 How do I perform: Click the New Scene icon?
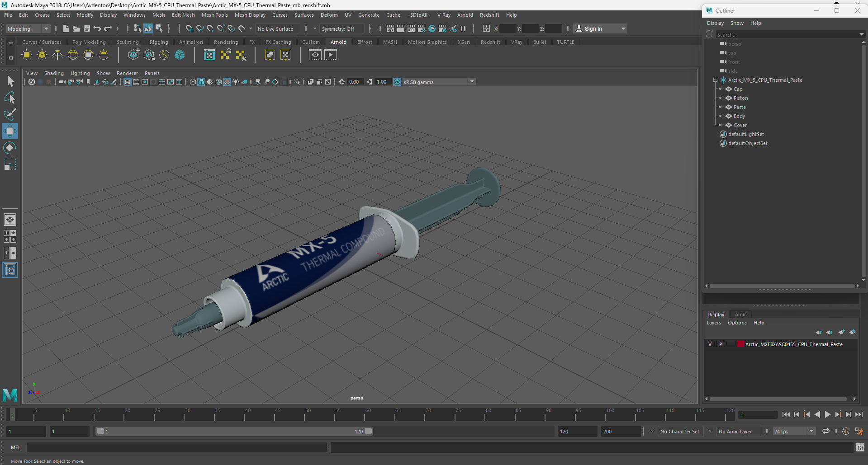point(66,28)
